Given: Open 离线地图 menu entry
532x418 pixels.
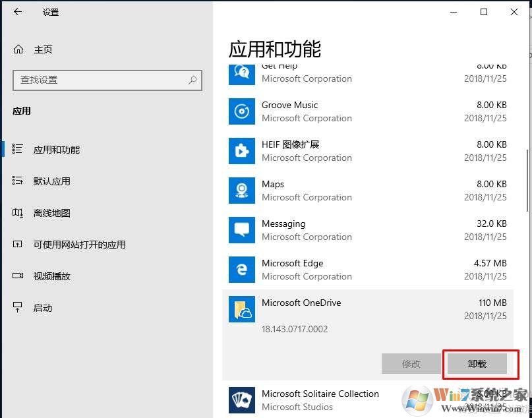Looking at the screenshot, I should (51, 213).
